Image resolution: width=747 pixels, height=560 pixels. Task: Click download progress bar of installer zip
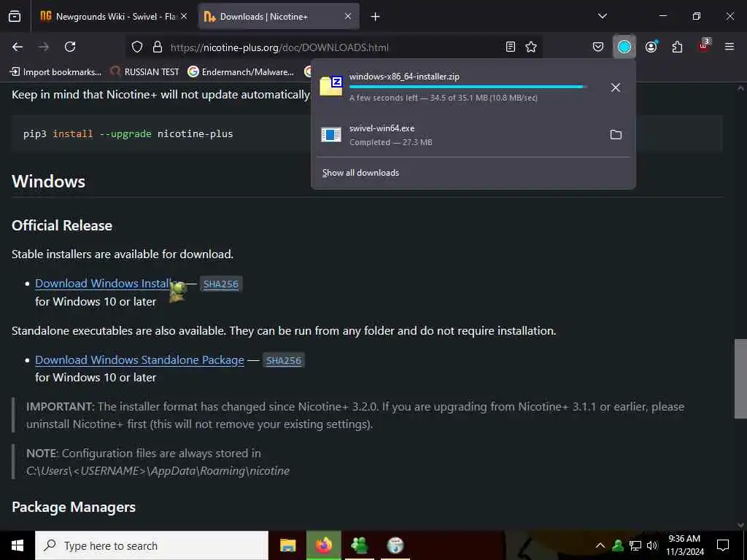468,87
